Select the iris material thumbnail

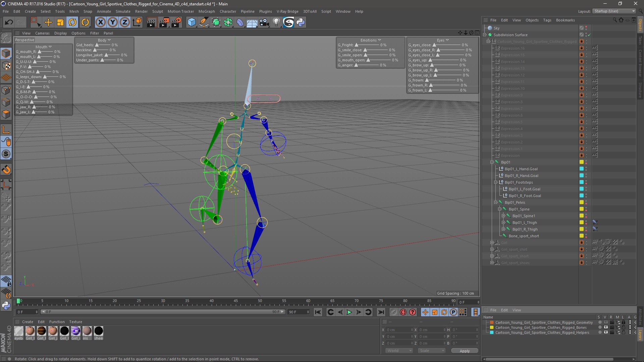pos(87,331)
